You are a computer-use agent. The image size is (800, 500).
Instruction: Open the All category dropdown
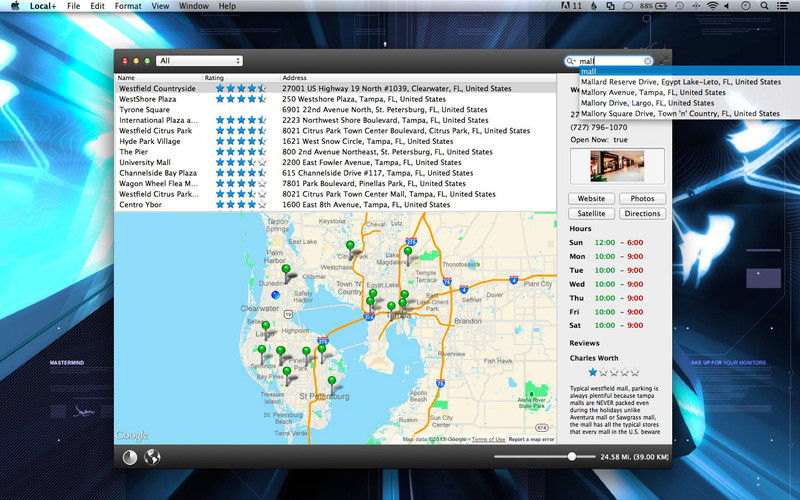pos(199,61)
